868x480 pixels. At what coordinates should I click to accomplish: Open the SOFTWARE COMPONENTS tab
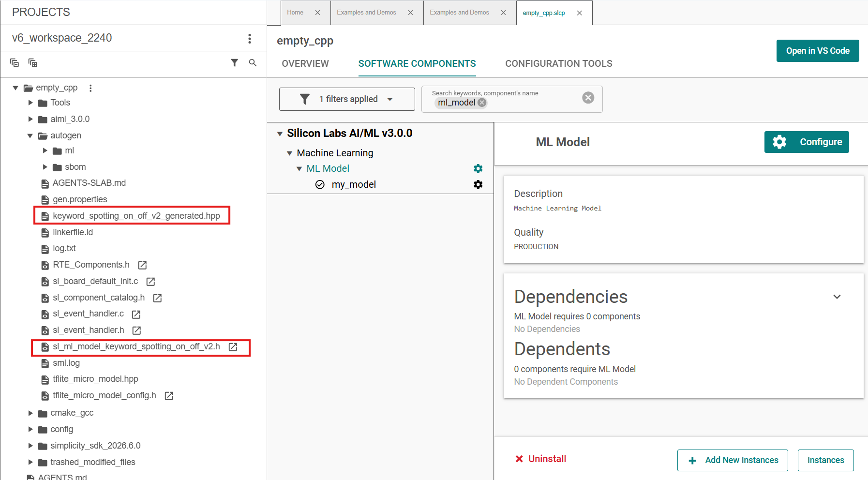pyautogui.click(x=417, y=64)
